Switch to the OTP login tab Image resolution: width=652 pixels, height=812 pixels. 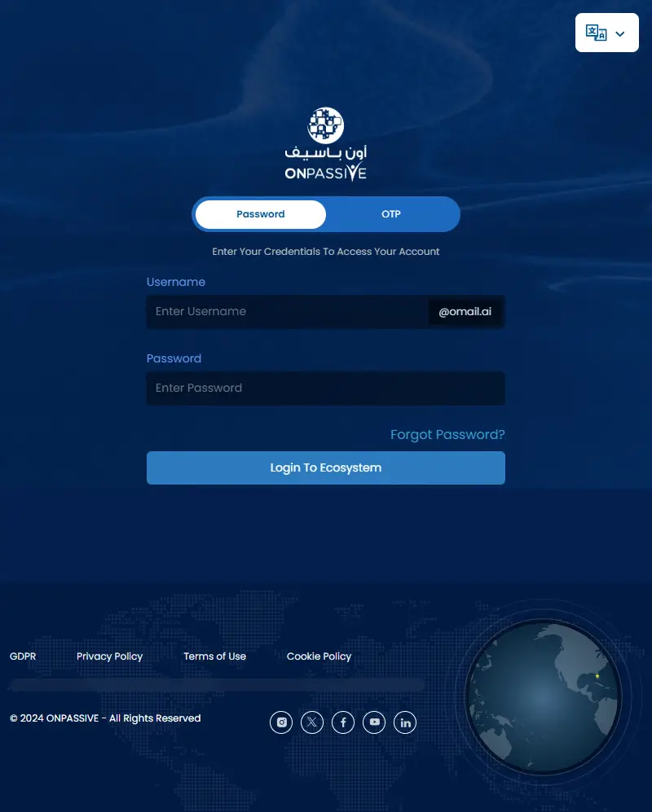tap(391, 214)
